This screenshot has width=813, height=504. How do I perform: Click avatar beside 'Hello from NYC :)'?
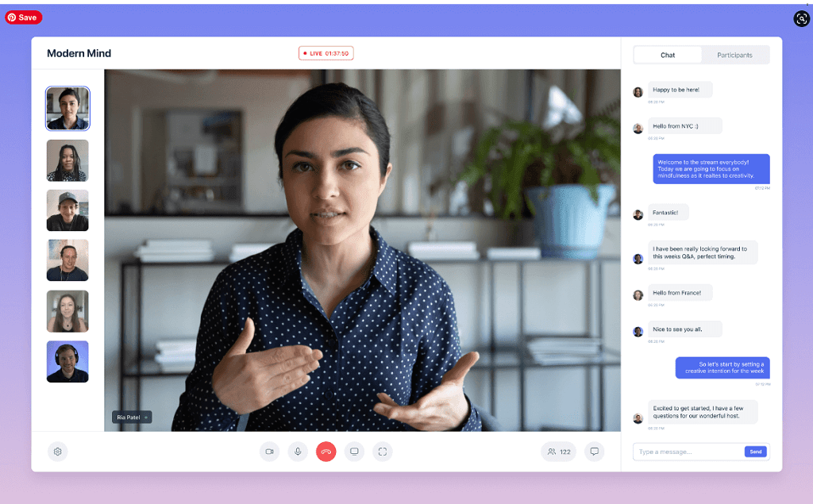click(638, 129)
